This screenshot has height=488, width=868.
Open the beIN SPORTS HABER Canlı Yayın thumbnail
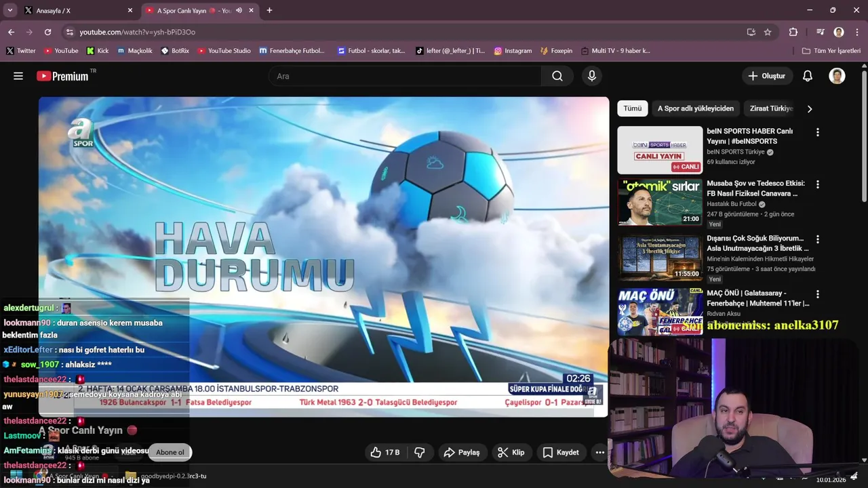(x=660, y=150)
